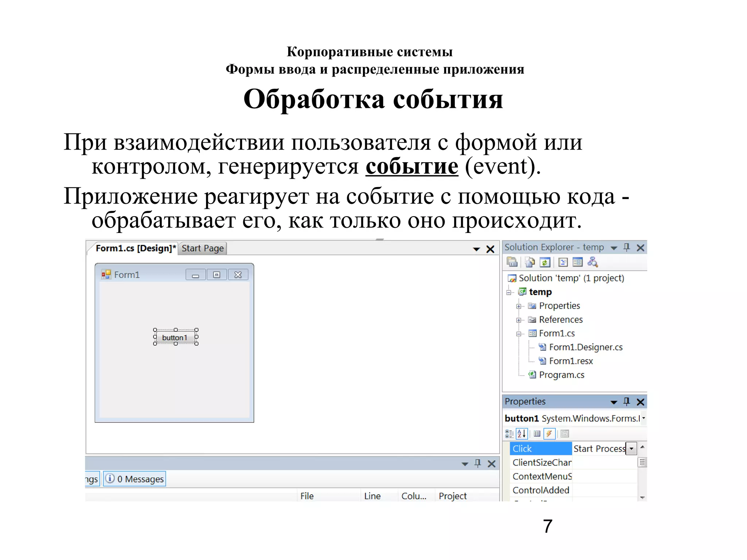The width and height of the screenshot is (747, 560).
Task: Switch to Start Page tab
Action: point(203,248)
